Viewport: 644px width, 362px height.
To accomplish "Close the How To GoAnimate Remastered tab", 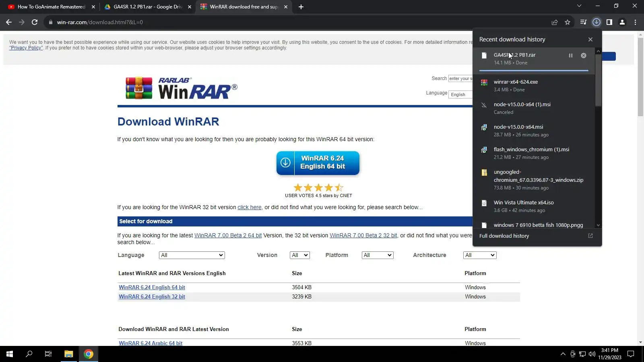I will (93, 7).
